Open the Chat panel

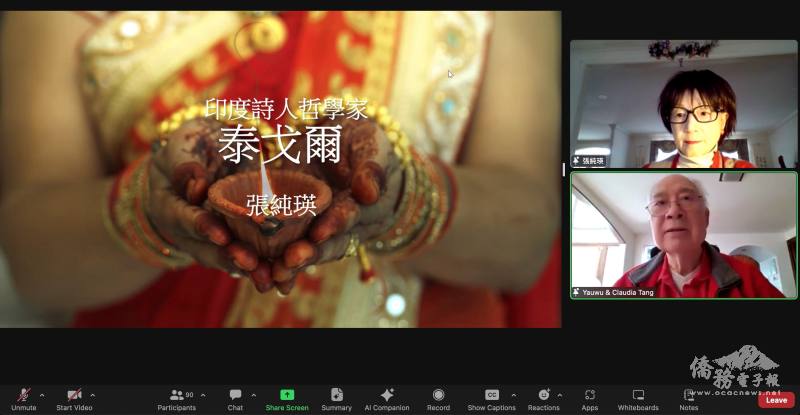point(235,396)
